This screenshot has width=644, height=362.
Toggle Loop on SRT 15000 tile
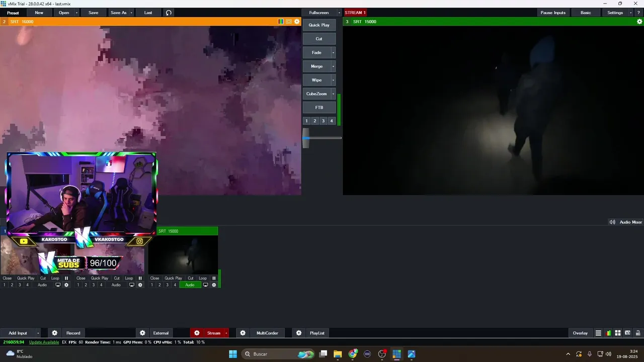click(x=202, y=278)
